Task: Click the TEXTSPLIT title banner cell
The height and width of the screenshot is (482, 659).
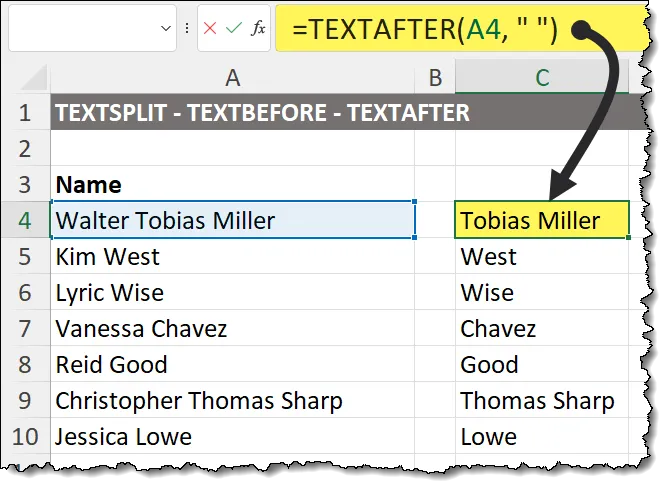Action: 232,112
